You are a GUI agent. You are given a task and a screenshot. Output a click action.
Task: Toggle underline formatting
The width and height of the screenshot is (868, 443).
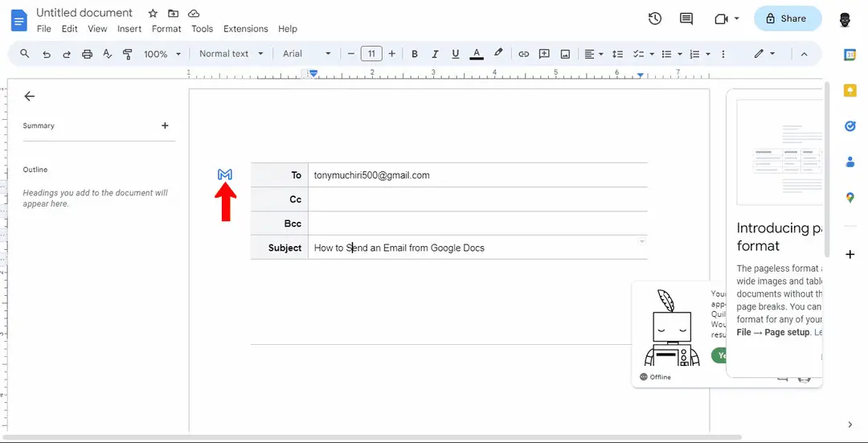456,54
